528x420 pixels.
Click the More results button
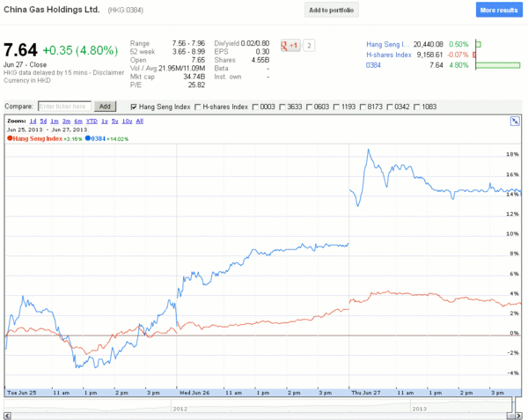499,10
